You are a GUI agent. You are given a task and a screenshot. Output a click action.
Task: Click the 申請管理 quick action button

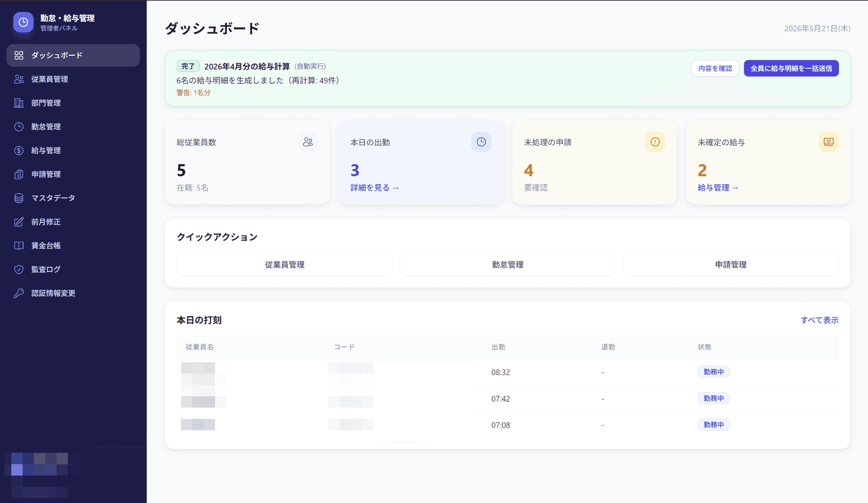(x=731, y=265)
